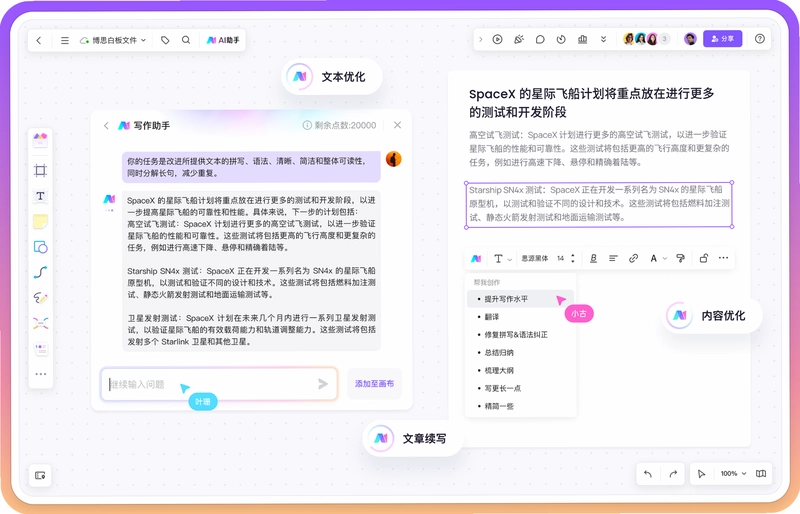
Task: Open the card/table tool in left sidebar
Action: coord(40,349)
